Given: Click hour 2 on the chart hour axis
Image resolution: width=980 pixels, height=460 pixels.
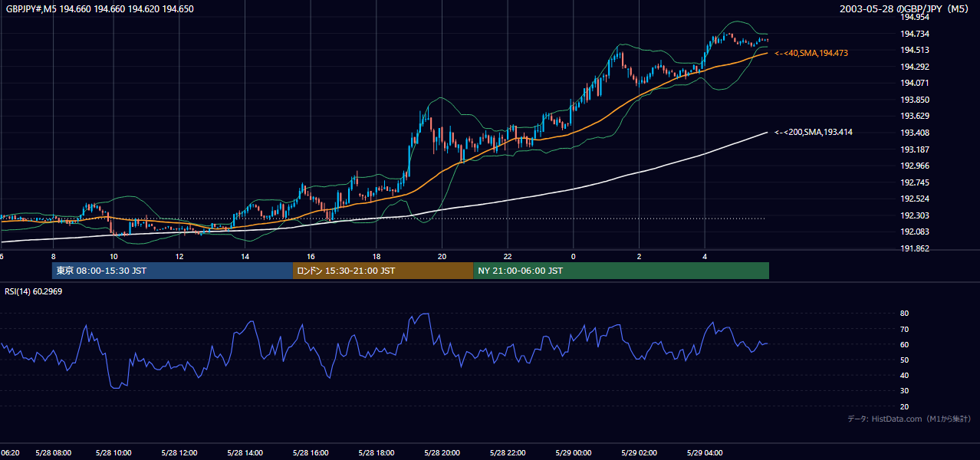Looking at the screenshot, I should [639, 256].
